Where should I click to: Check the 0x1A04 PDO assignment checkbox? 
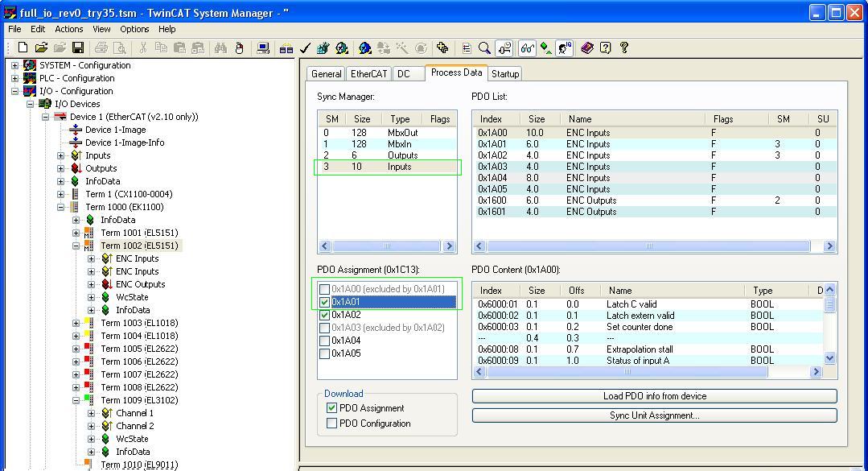pyautogui.click(x=324, y=341)
